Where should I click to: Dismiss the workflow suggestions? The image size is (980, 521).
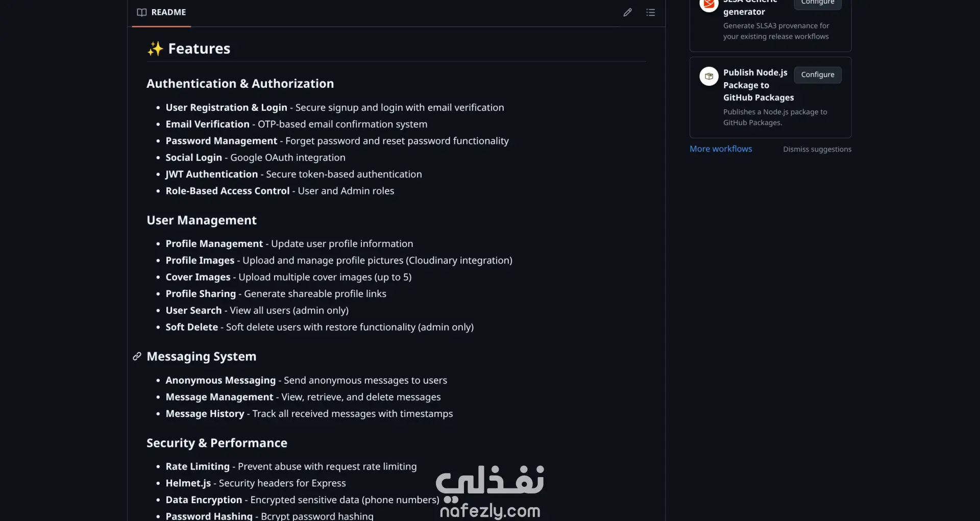pyautogui.click(x=817, y=150)
